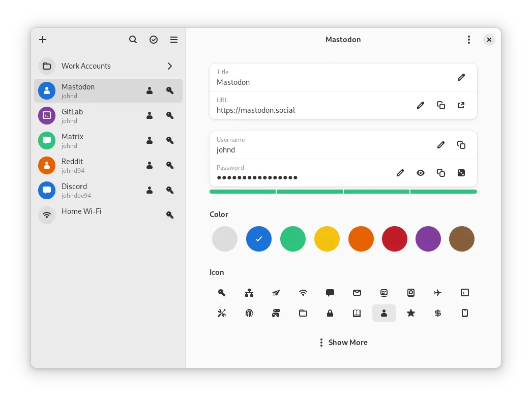This screenshot has height=402, width=532.
Task: Open mastodon.social in the browser
Action: click(461, 105)
